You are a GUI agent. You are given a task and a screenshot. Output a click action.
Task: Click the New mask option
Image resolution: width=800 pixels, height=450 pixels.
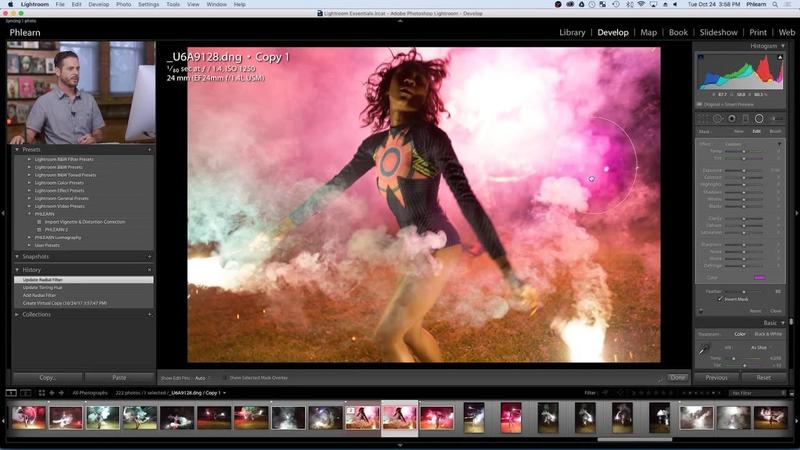tap(738, 131)
